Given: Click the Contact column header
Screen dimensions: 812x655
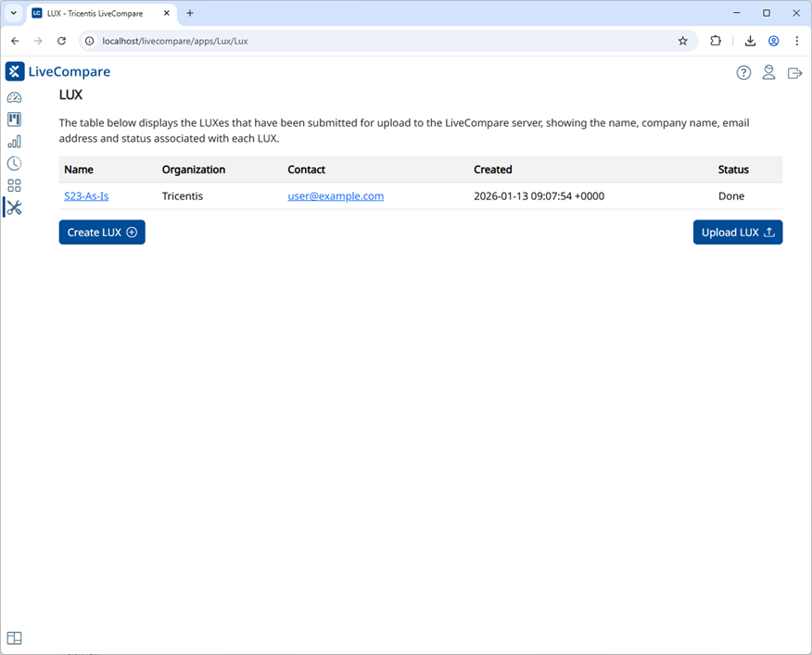Looking at the screenshot, I should pos(307,170).
